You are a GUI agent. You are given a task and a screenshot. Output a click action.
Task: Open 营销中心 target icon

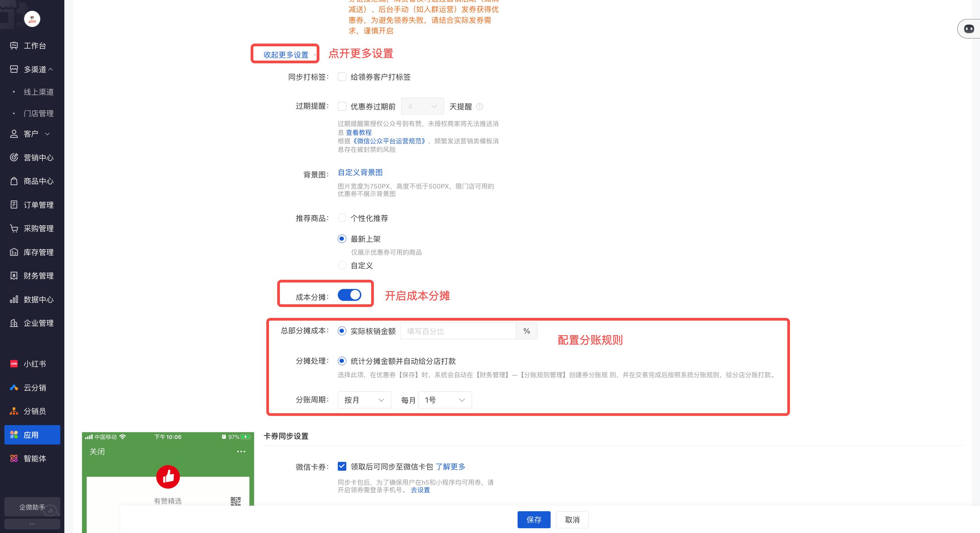[14, 157]
